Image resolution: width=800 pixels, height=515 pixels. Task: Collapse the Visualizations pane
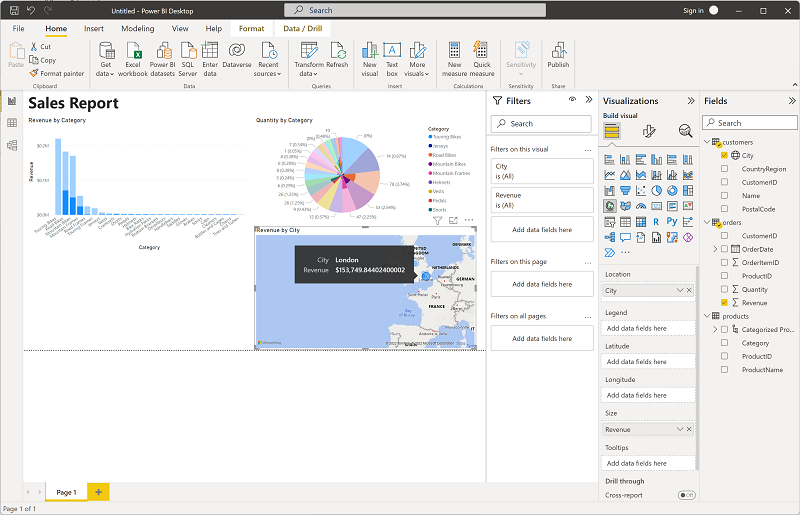tap(691, 101)
